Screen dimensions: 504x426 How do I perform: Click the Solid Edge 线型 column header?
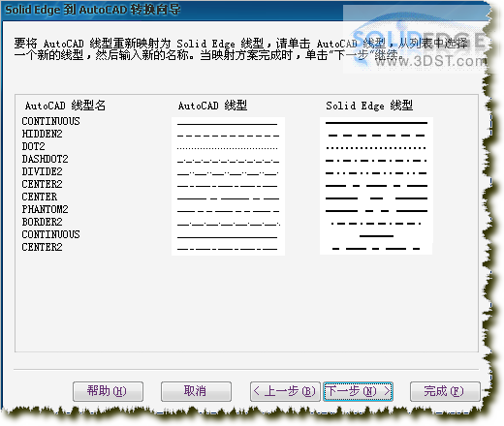[x=369, y=106]
